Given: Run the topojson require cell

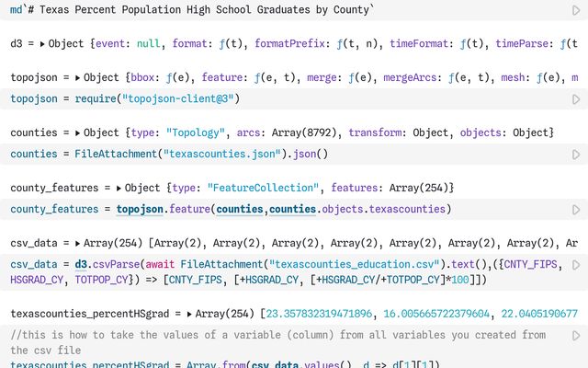Looking at the screenshot, I should pos(576,98).
